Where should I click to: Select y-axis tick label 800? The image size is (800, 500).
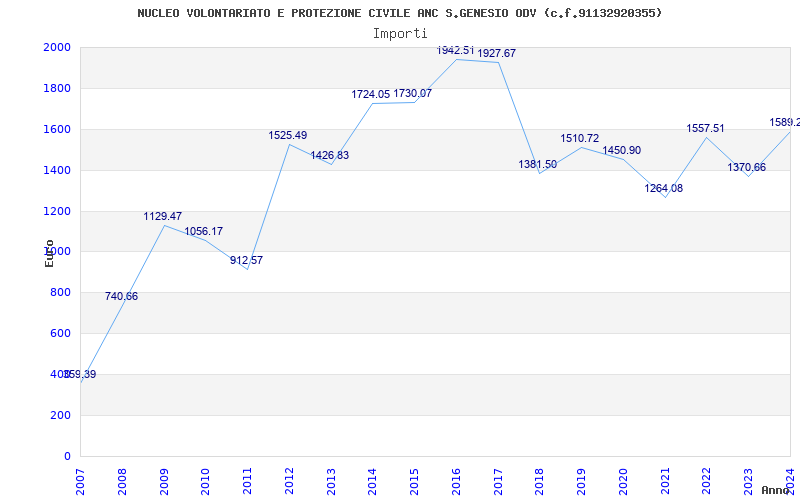click(60, 292)
